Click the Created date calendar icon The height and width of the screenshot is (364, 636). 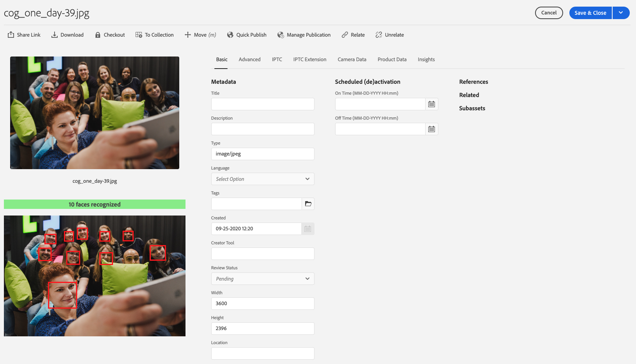point(308,229)
